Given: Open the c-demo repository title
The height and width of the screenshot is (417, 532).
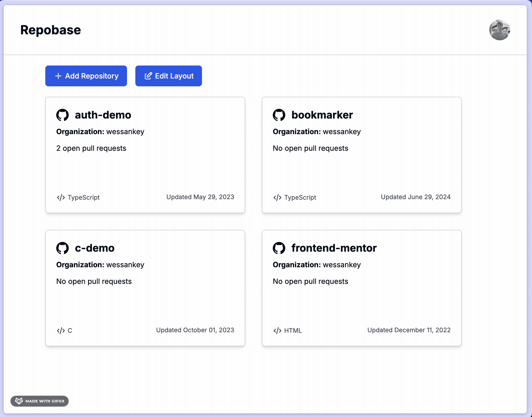Looking at the screenshot, I should pos(95,248).
